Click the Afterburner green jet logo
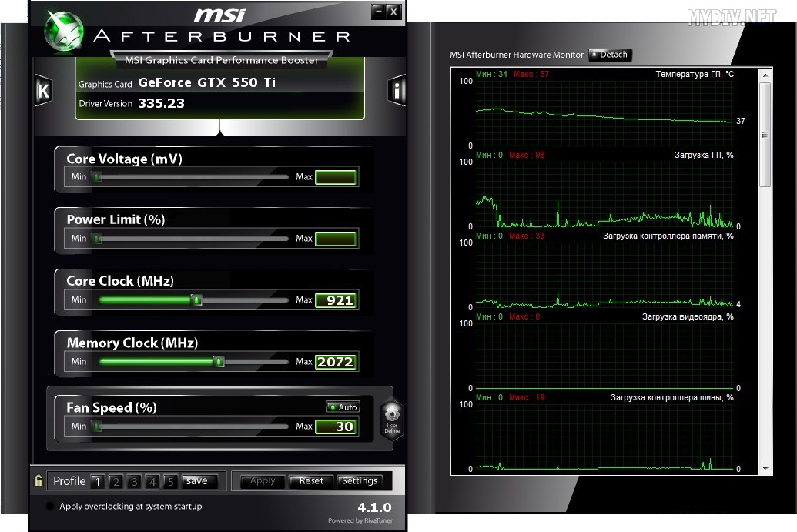The image size is (797, 532). [x=64, y=31]
